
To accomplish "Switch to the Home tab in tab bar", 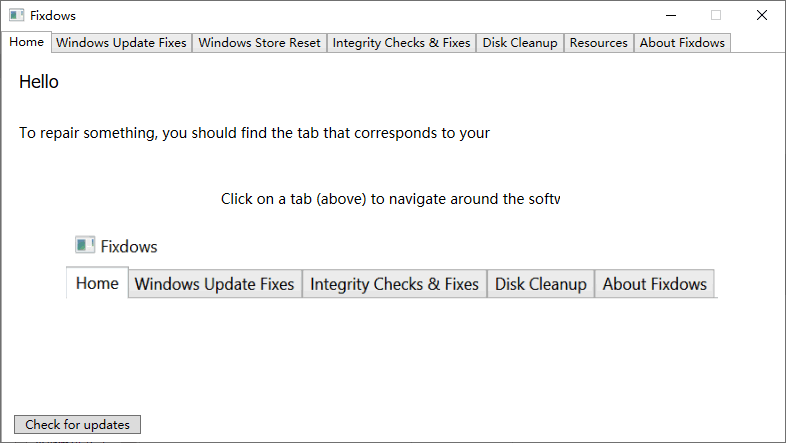I will pos(27,42).
